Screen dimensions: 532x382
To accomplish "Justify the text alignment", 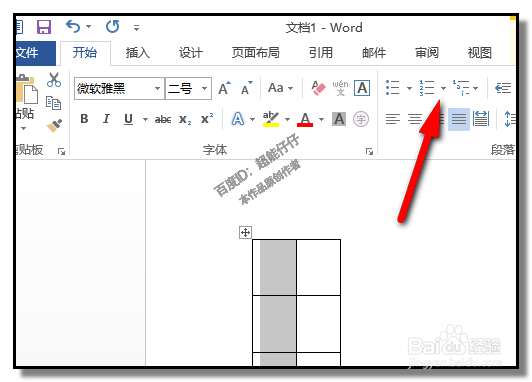I will point(459,119).
